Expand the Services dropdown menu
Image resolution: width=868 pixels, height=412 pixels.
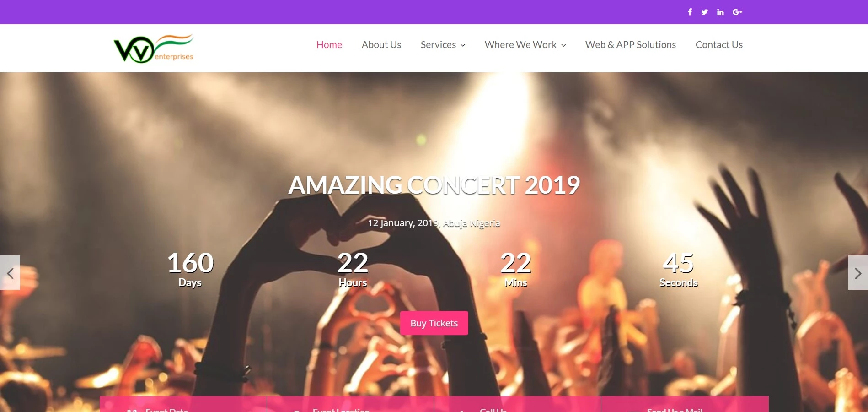(443, 45)
